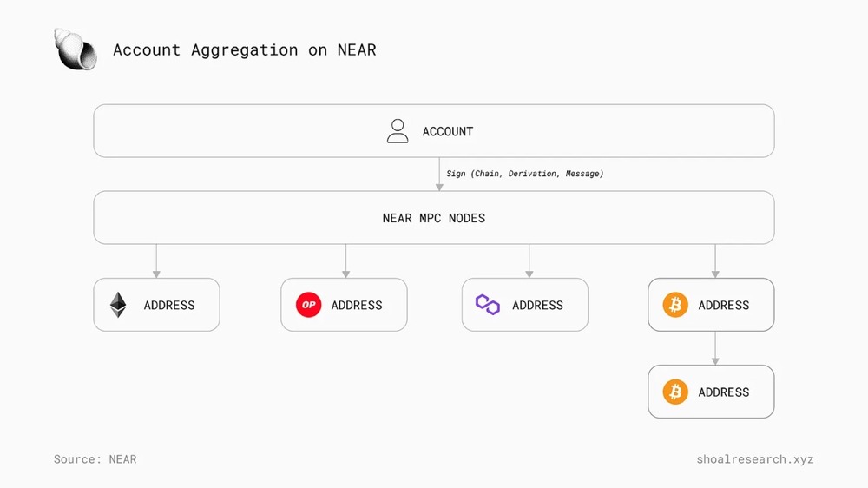868x488 pixels.
Task: Click the Source: NEAR text
Action: 95,459
